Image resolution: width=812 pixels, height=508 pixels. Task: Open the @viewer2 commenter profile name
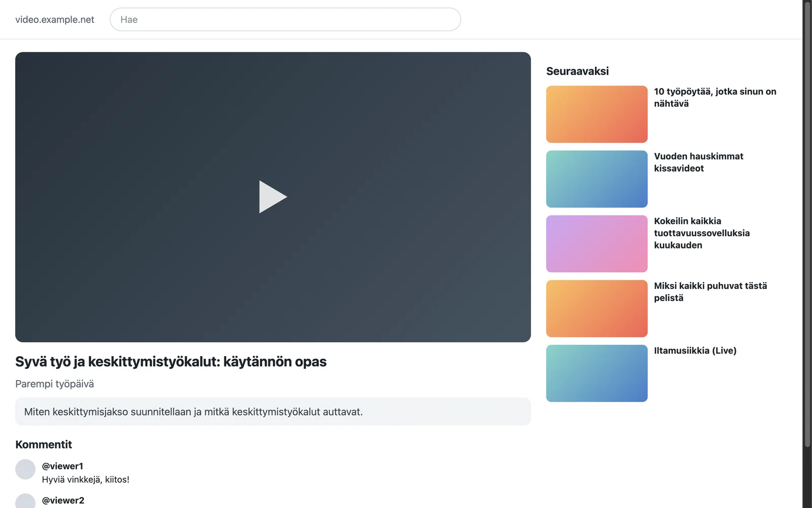pos(63,500)
